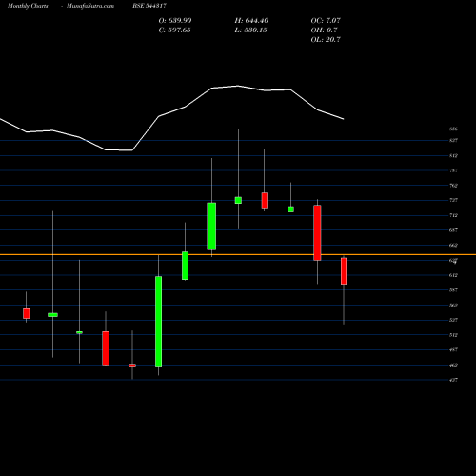This screenshot has width=476, height=476.
Task: Click the close value 'C: 597.65'
Action: tap(174, 30)
